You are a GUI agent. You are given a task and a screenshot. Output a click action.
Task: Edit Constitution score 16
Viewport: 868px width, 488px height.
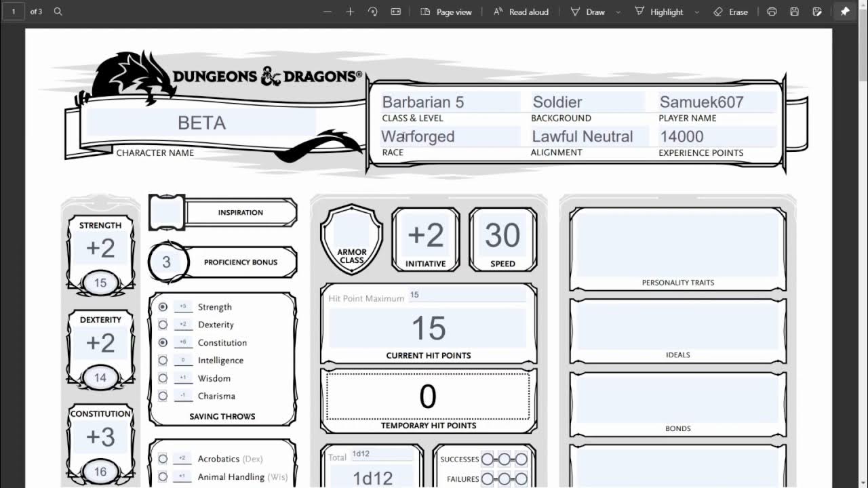click(100, 472)
